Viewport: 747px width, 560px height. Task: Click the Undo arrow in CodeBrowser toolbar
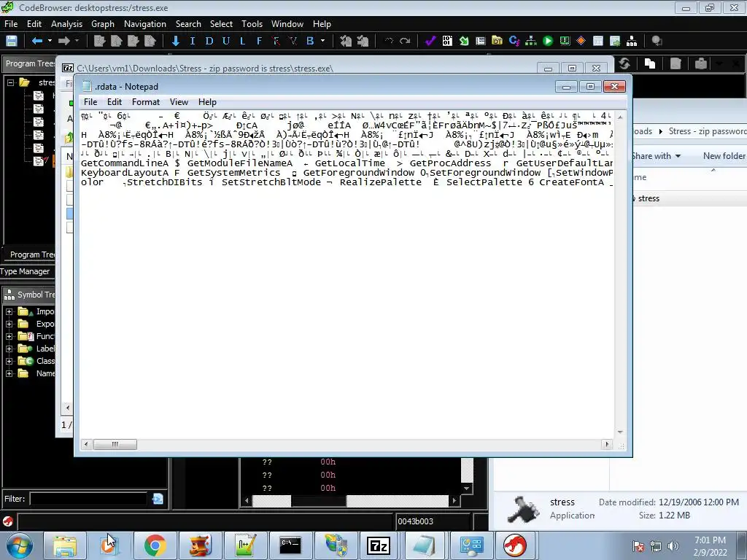(x=389, y=41)
